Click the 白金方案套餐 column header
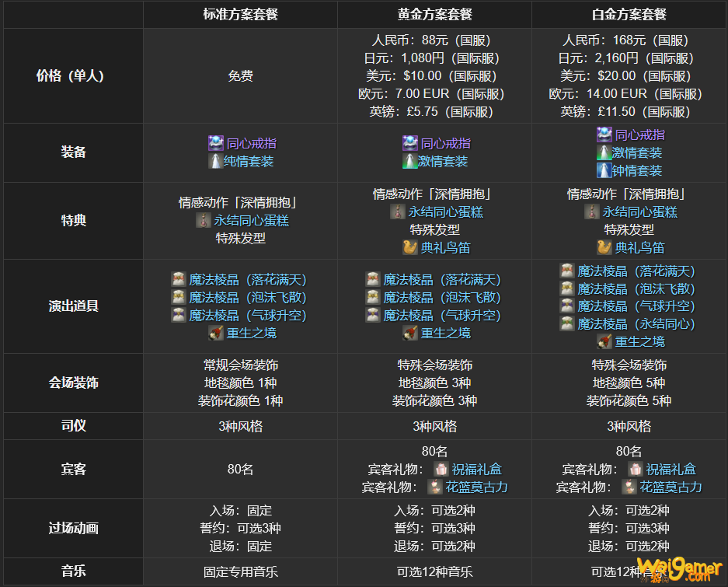The width and height of the screenshot is (728, 587). 629,15
